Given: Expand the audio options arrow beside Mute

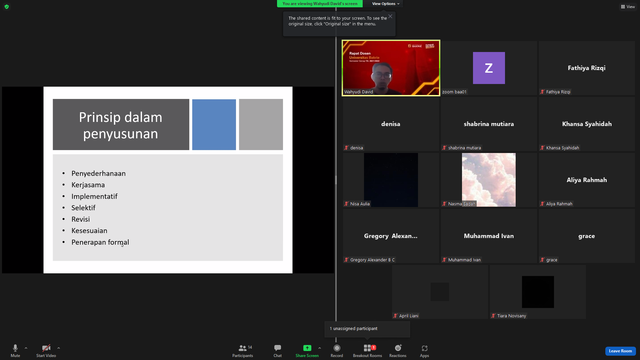Looking at the screenshot, I should (26, 348).
